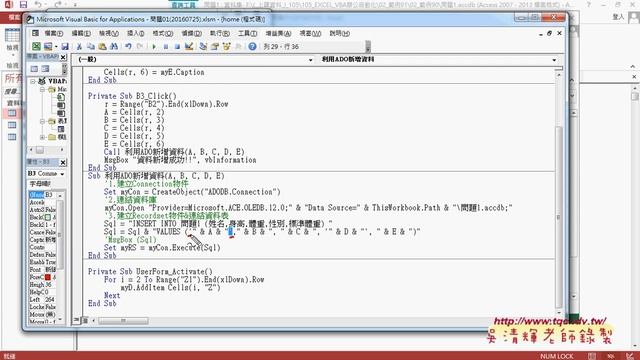Click the 'Private Sub B3_Click()' code line
This screenshot has height=360, width=640.
pyautogui.click(x=132, y=96)
